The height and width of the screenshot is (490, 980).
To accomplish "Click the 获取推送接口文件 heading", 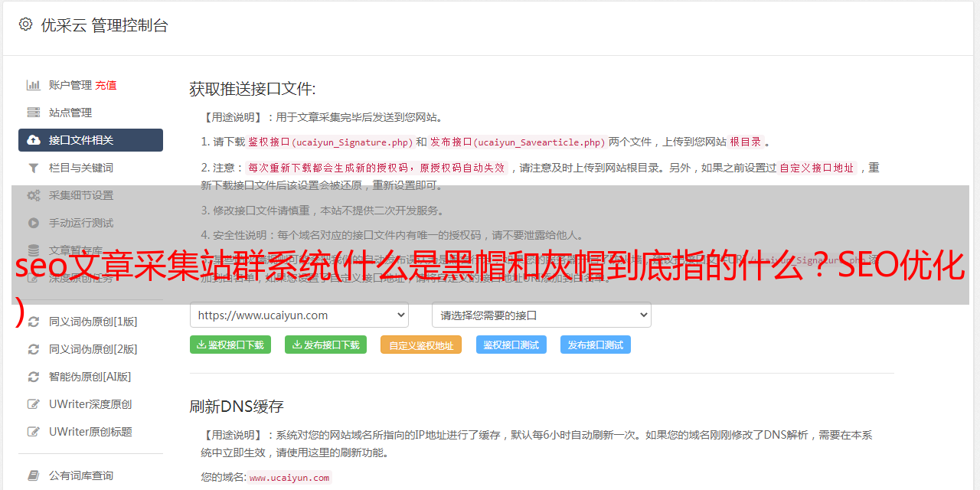I will point(253,89).
